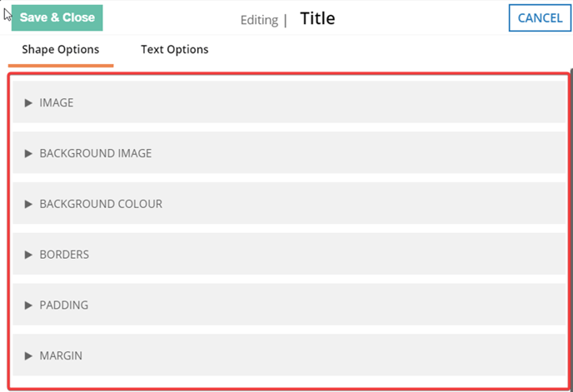This screenshot has width=573, height=392.
Task: Click the Save & Close button
Action: tap(57, 17)
